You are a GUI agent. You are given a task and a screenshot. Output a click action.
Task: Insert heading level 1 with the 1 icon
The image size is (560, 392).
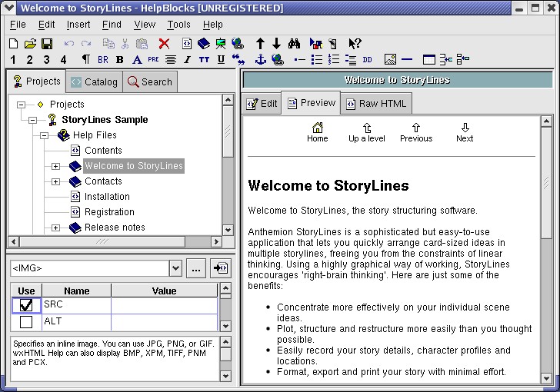(x=13, y=60)
